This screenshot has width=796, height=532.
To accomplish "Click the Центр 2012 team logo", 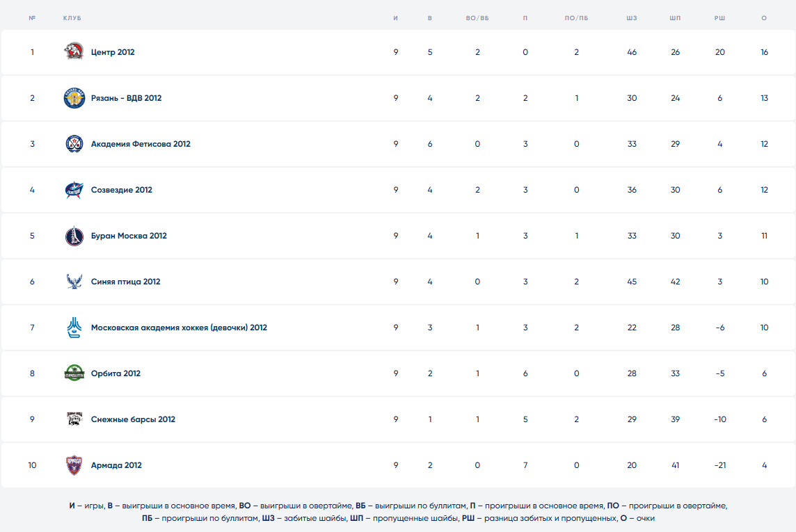I will tap(74, 52).
